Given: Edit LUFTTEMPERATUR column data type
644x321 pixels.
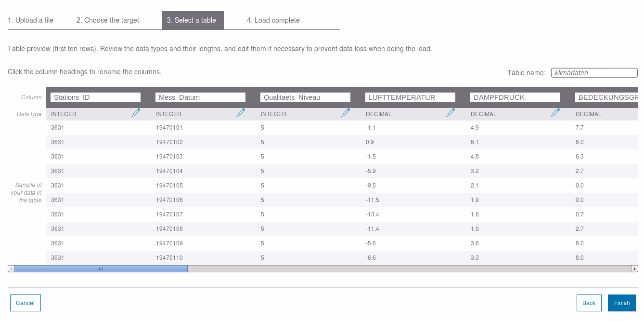Looking at the screenshot, I should (451, 113).
